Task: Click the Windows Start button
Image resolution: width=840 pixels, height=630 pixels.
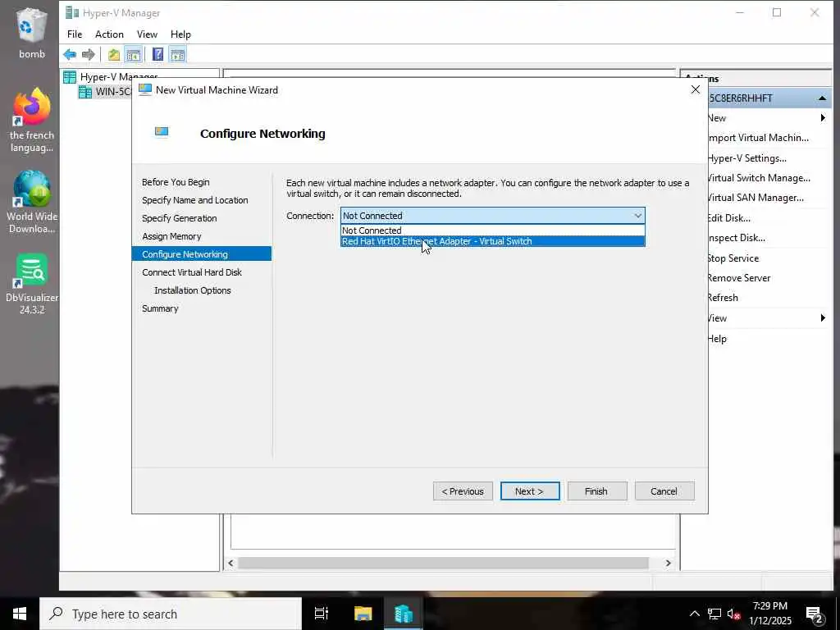Action: (x=20, y=614)
